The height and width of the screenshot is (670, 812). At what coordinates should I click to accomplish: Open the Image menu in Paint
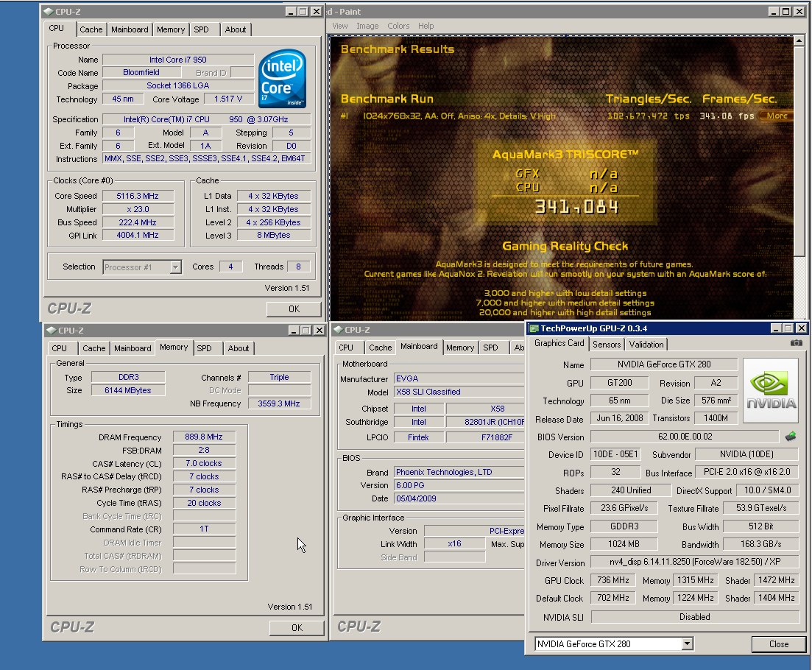(x=367, y=26)
